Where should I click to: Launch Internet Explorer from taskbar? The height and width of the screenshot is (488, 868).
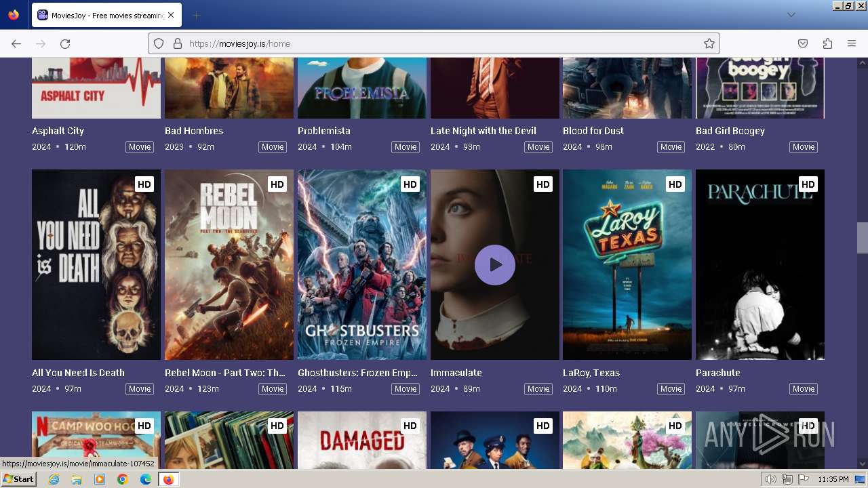tap(54, 479)
